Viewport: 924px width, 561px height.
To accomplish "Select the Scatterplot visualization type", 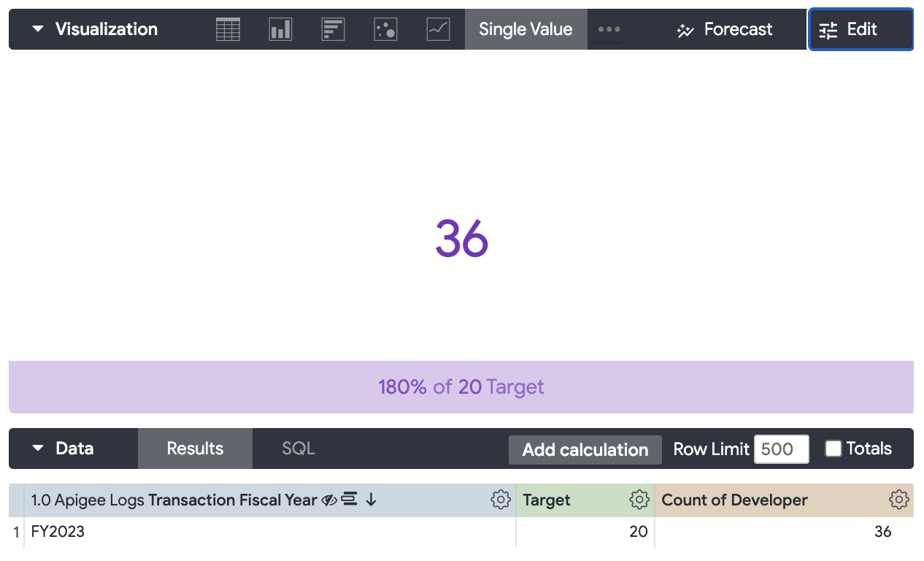I will pos(385,28).
